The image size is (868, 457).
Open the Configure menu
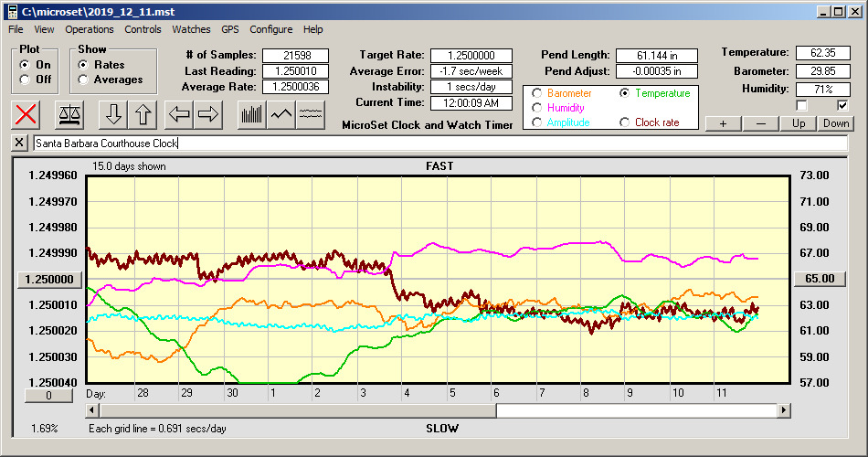[270, 29]
